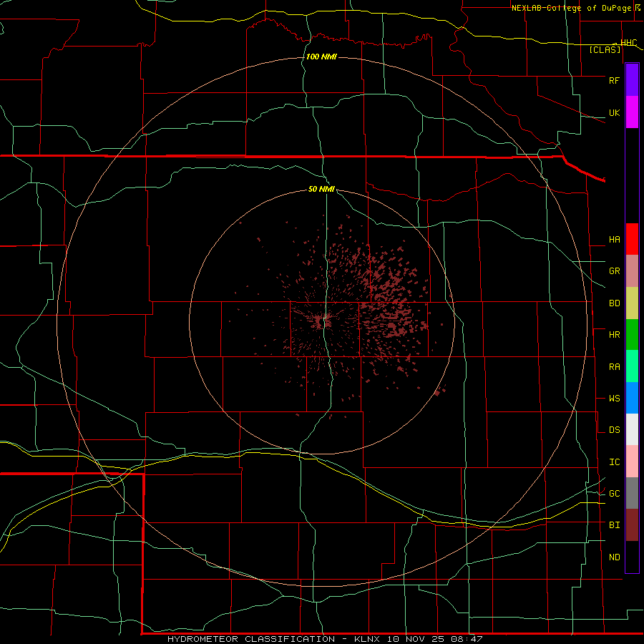Click the RF legend label
Viewport: 644px width, 644px height.
click(614, 80)
